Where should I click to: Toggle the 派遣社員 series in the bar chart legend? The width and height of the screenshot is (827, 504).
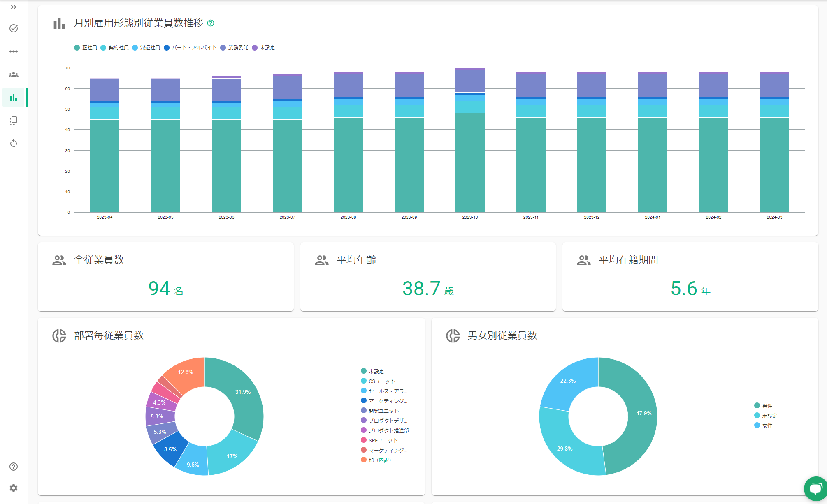pos(146,48)
